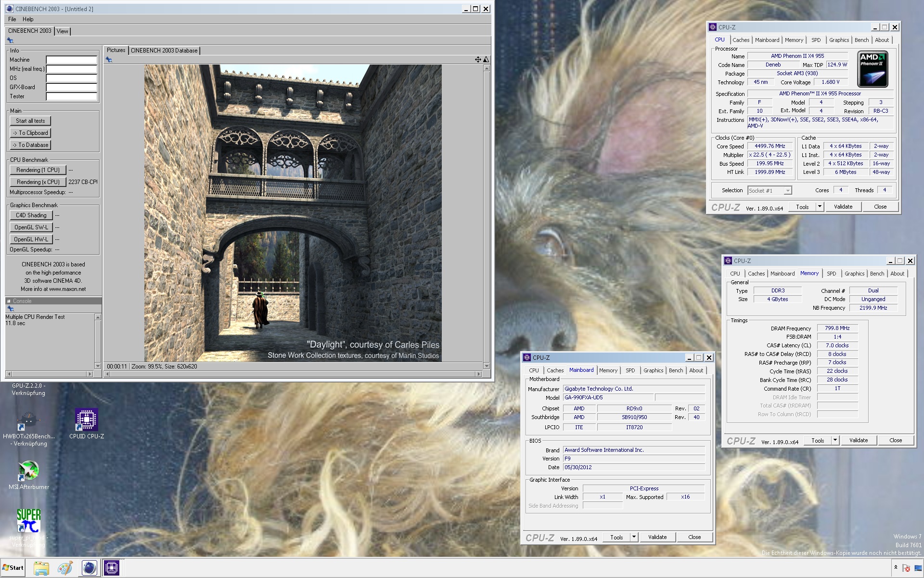Open CINEBENCH 2003 Database tab
The image size is (924, 578).
coord(164,51)
